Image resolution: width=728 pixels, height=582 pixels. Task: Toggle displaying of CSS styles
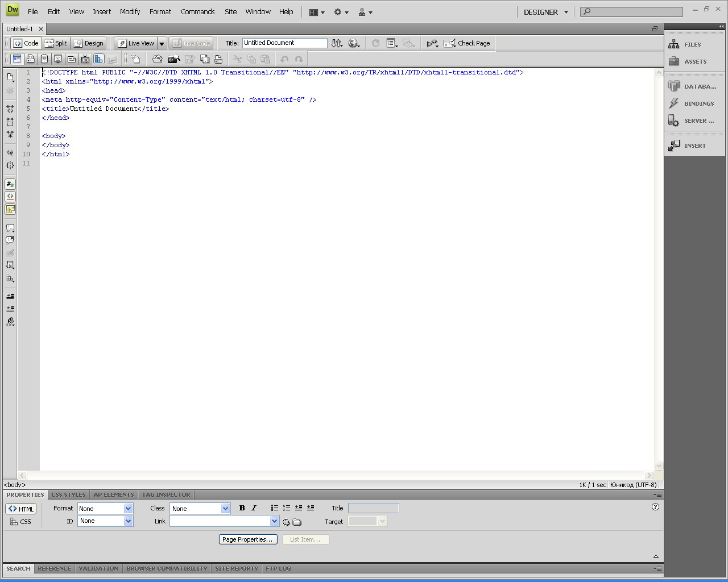click(99, 59)
